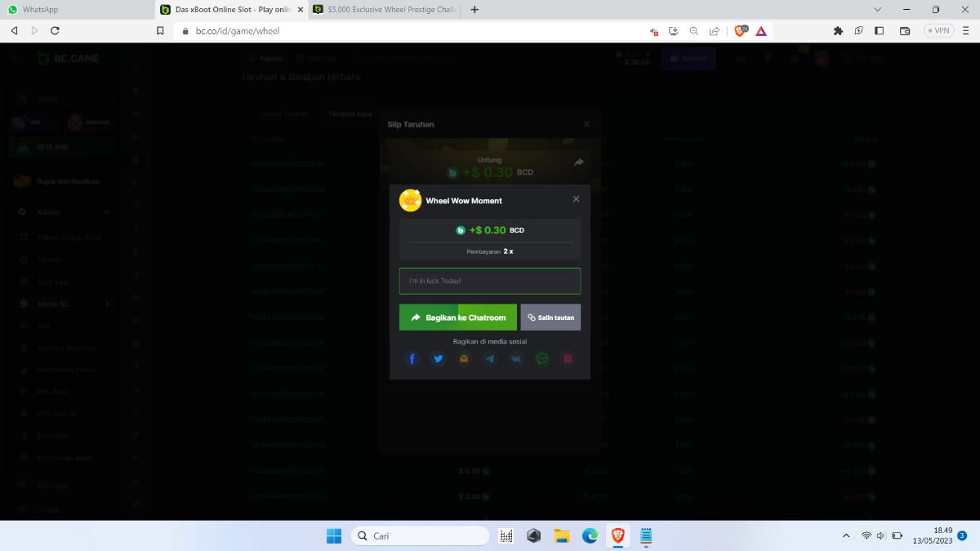980x551 pixels.
Task: Share win via Twitter icon
Action: [438, 358]
